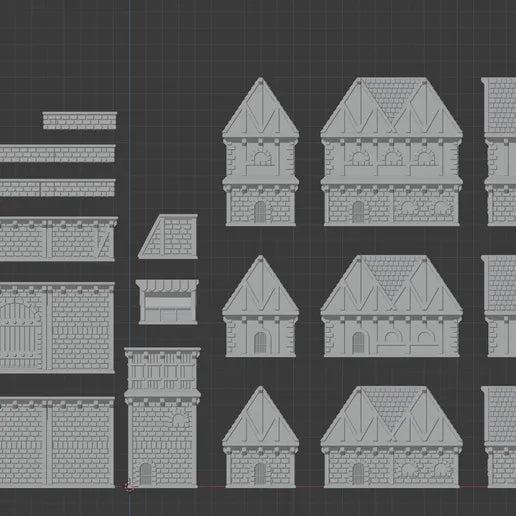Click the 3D cursor at the origin
Viewport: 516px width, 516px height.
pyautogui.click(x=130, y=487)
